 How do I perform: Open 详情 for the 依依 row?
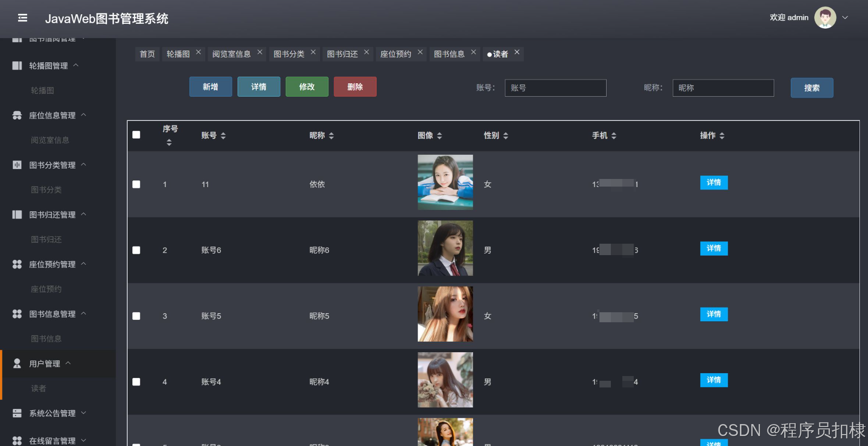point(714,183)
